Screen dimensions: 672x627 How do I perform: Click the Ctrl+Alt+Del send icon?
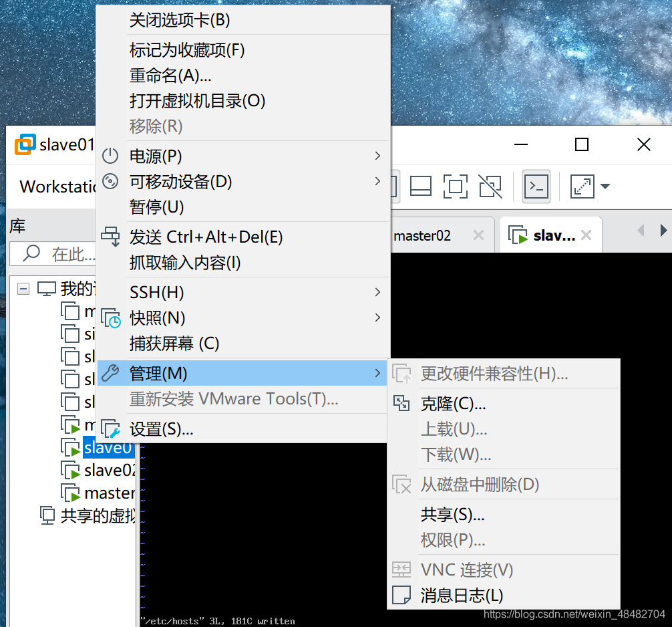point(111,237)
